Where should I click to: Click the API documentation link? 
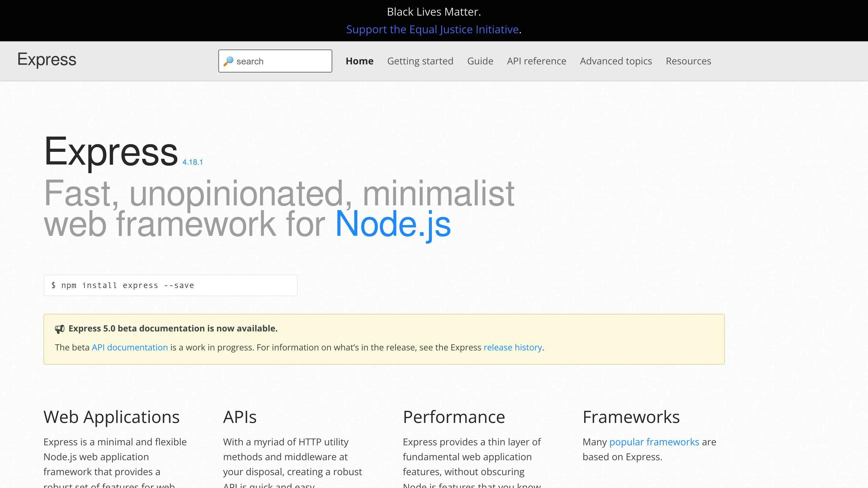[x=129, y=347]
